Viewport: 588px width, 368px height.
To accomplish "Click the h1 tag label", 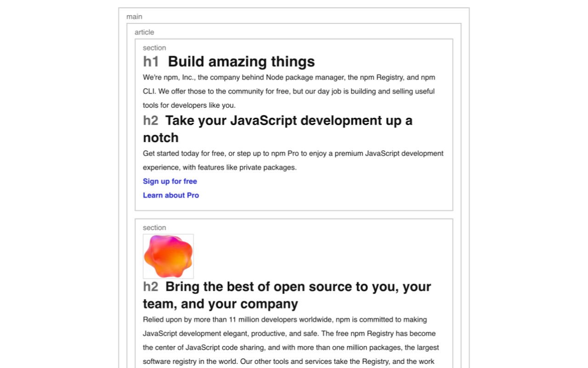I will click(x=151, y=62).
